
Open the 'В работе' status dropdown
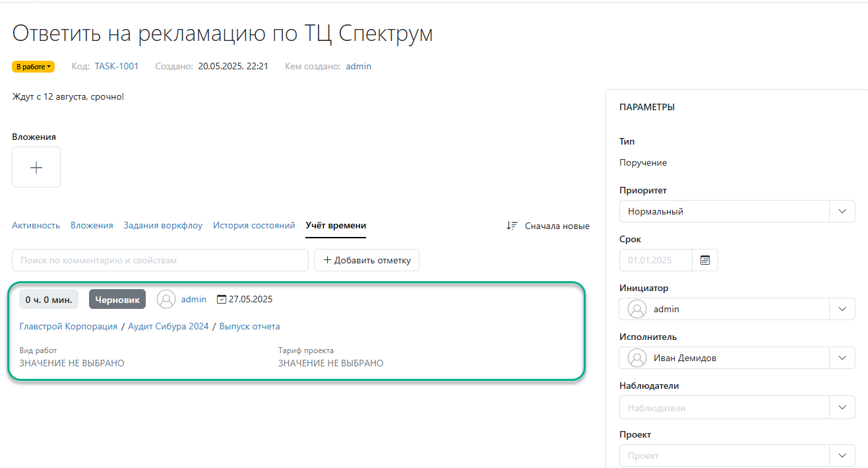[x=33, y=67]
